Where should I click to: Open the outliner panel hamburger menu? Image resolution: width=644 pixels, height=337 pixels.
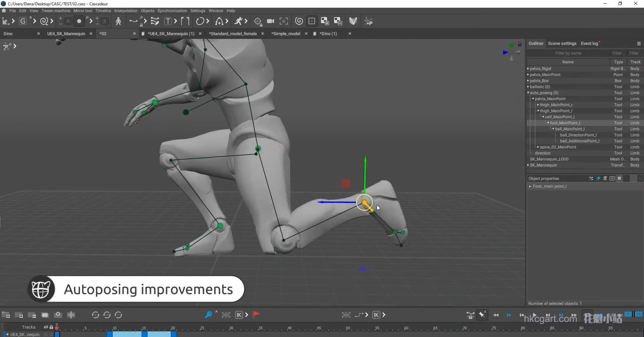tap(639, 44)
